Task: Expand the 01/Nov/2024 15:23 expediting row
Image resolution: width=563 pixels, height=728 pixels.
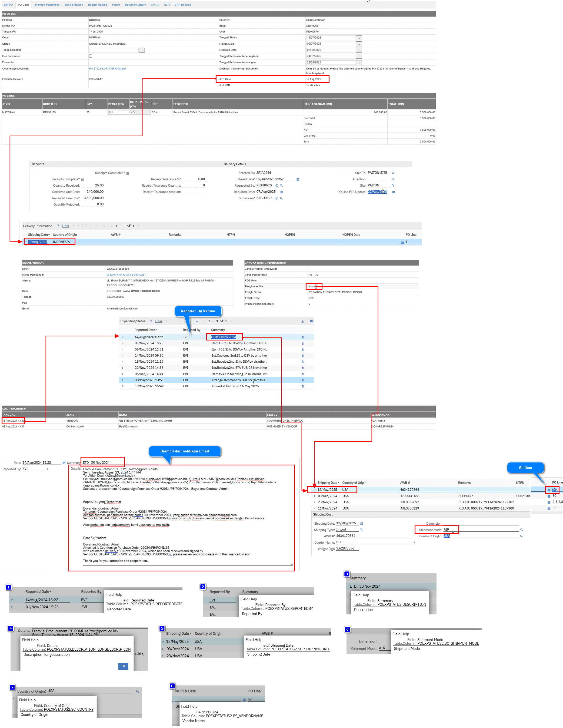Action: [x=123, y=343]
